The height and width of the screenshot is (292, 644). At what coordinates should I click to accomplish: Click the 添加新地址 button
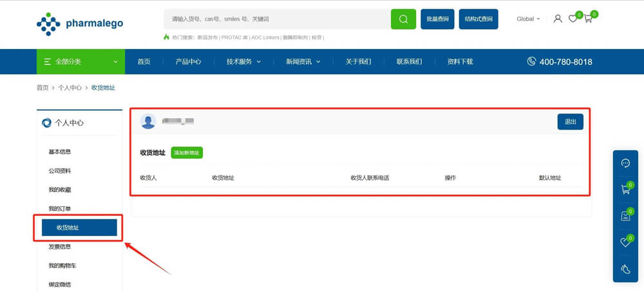pos(187,153)
